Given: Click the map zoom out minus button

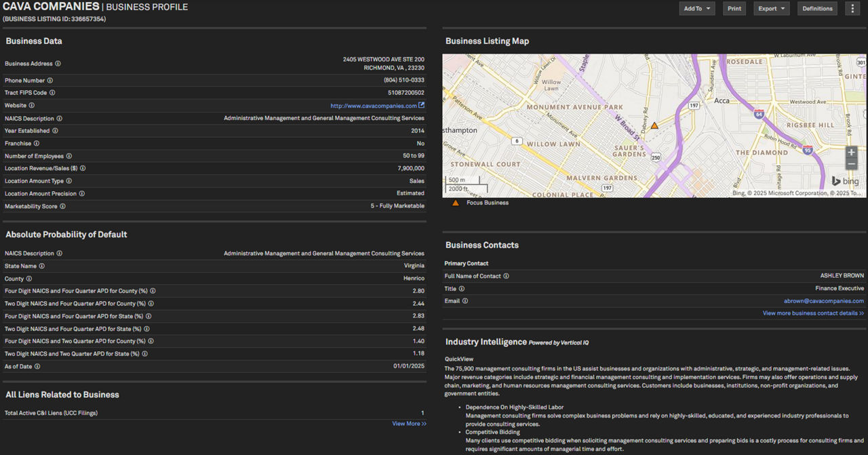Looking at the screenshot, I should point(851,164).
